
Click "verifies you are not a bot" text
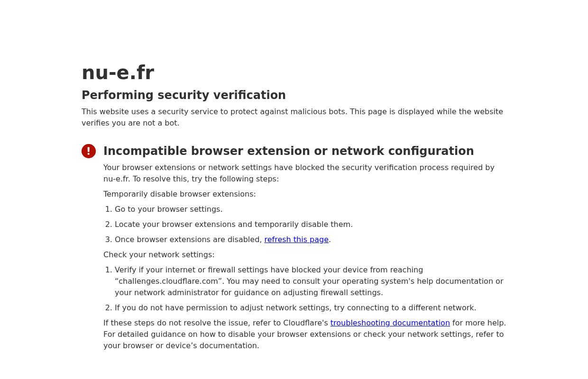click(x=130, y=123)
